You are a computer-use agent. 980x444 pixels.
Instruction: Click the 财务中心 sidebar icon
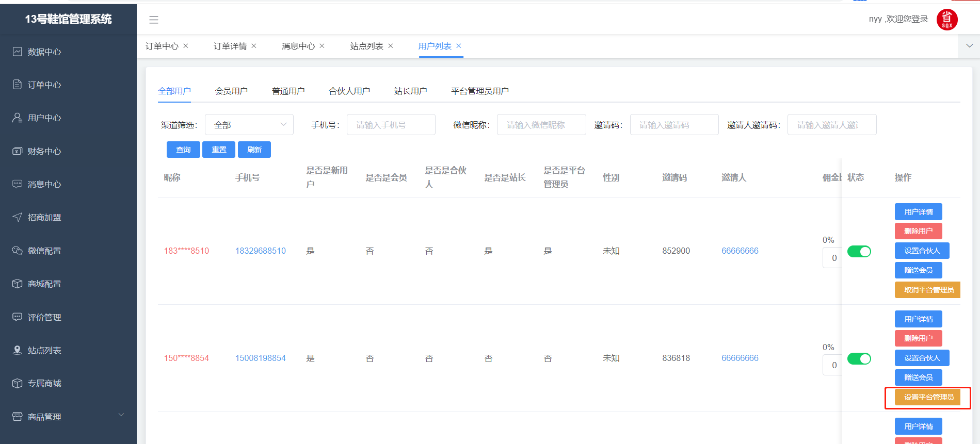point(18,151)
